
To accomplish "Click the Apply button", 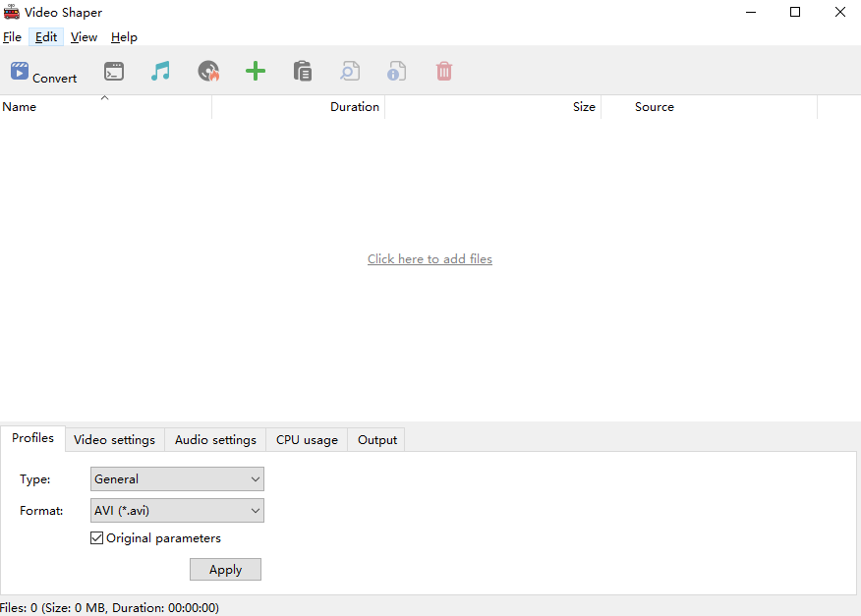I will pos(225,570).
